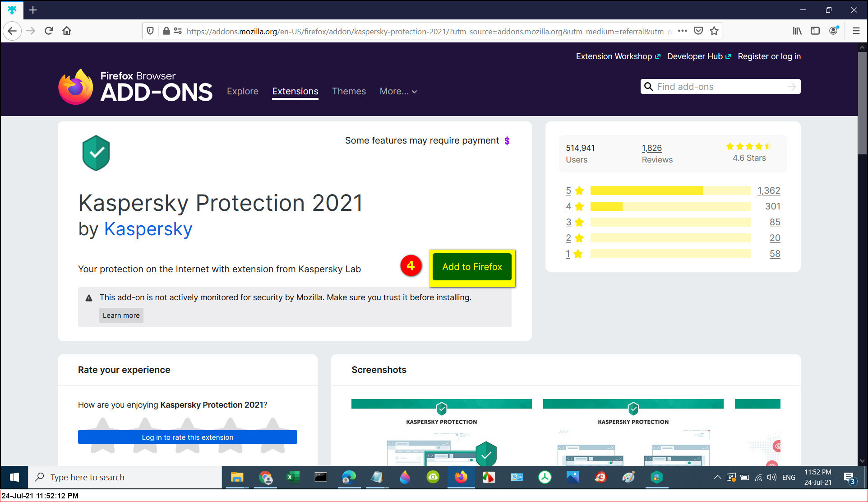
Task: Click the Find add-ons search field
Action: pyautogui.click(x=720, y=87)
